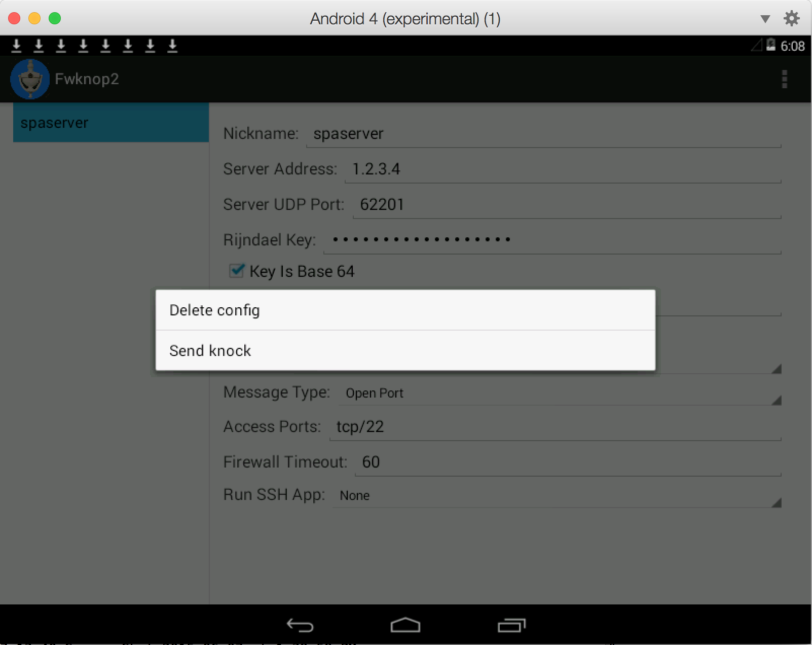
Task: Uncheck the Key Is Base 64 checkbox
Action: click(236, 271)
